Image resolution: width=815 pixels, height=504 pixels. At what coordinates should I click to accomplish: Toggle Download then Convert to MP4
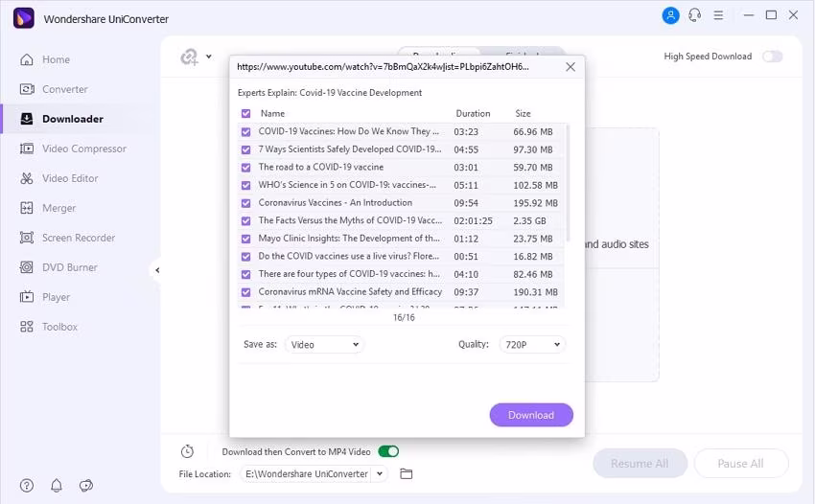click(x=388, y=451)
